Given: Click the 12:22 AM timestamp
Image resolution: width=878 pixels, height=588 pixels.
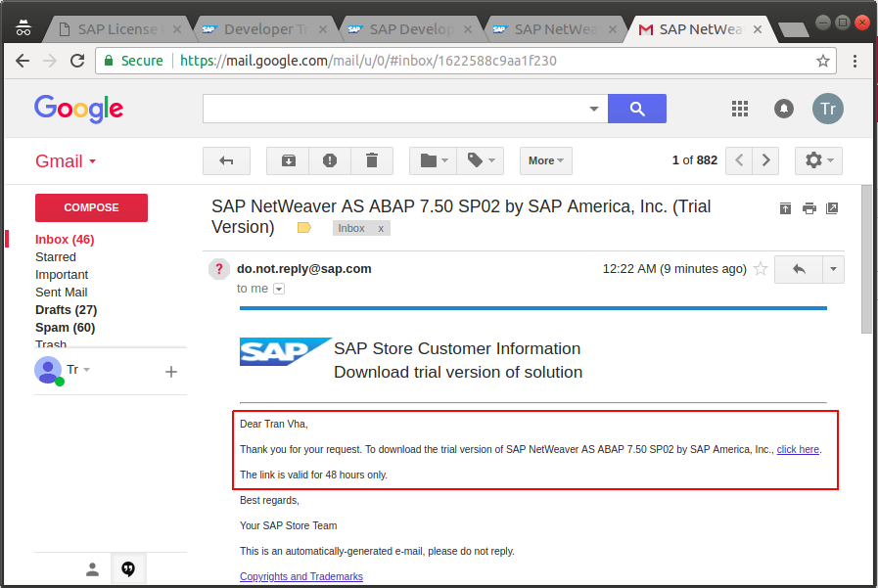Looking at the screenshot, I should point(674,269).
